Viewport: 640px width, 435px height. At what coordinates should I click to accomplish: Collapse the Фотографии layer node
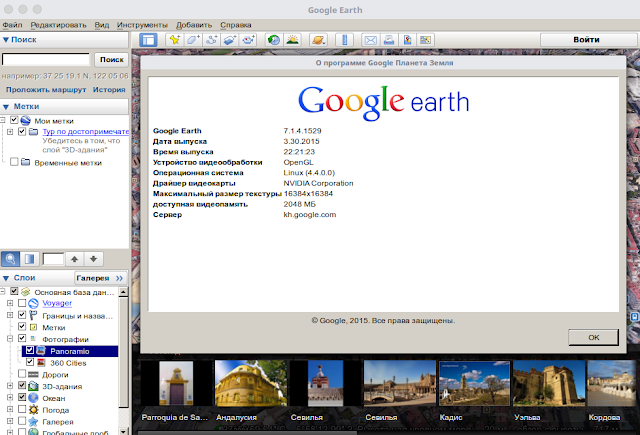pyautogui.click(x=10, y=339)
